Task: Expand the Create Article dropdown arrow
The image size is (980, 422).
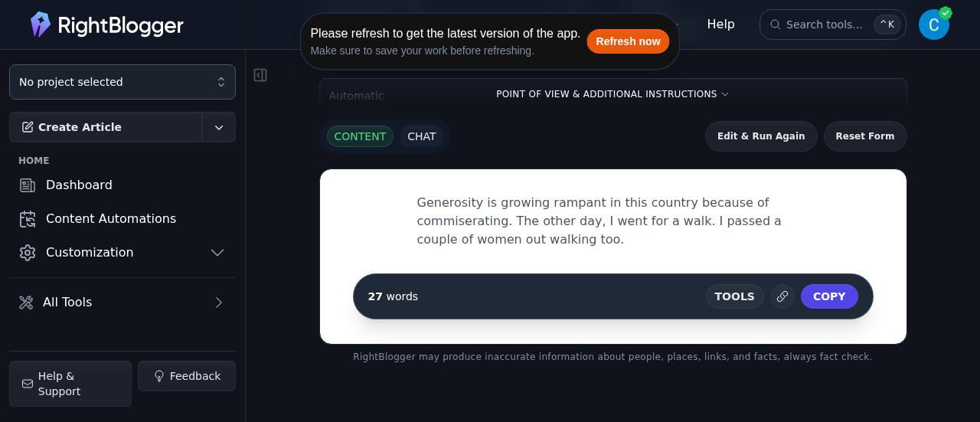Action: pos(219,127)
